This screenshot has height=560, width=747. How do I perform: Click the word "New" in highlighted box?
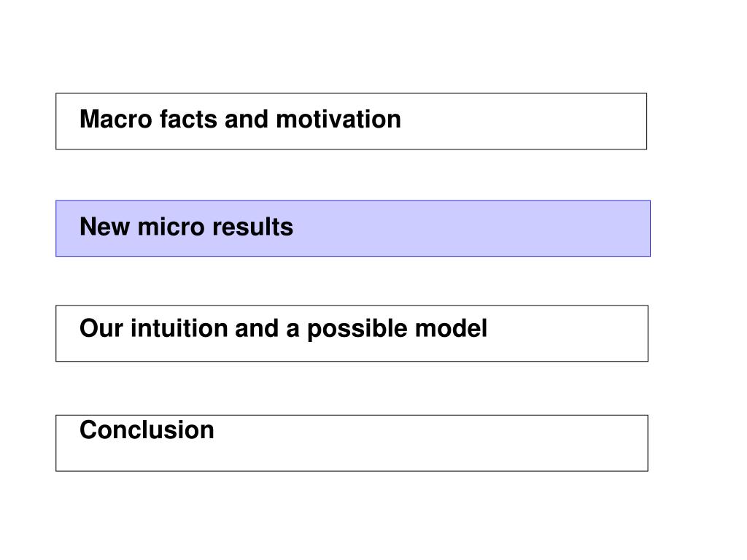[x=105, y=227]
